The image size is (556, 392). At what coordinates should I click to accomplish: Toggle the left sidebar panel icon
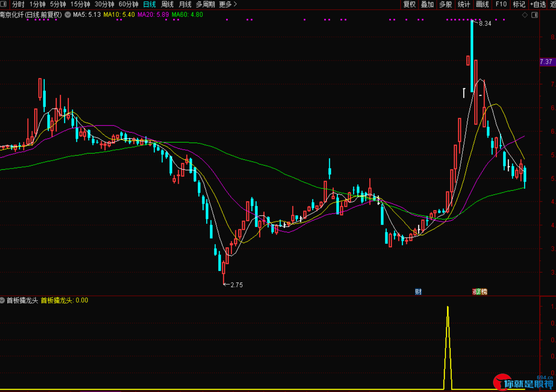tap(3, 4)
